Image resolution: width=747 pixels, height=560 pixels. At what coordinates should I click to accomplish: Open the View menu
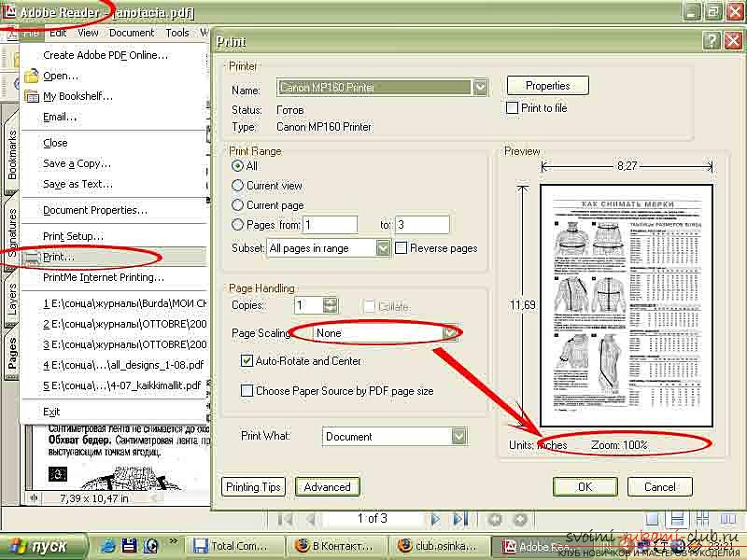click(88, 33)
